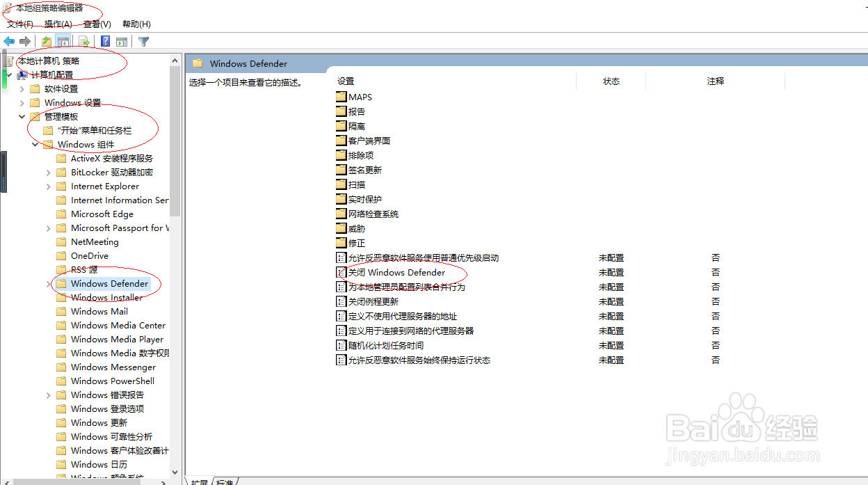This screenshot has height=485, width=868.
Task: Click the NetMeeting folder icon in tree
Action: 61,241
